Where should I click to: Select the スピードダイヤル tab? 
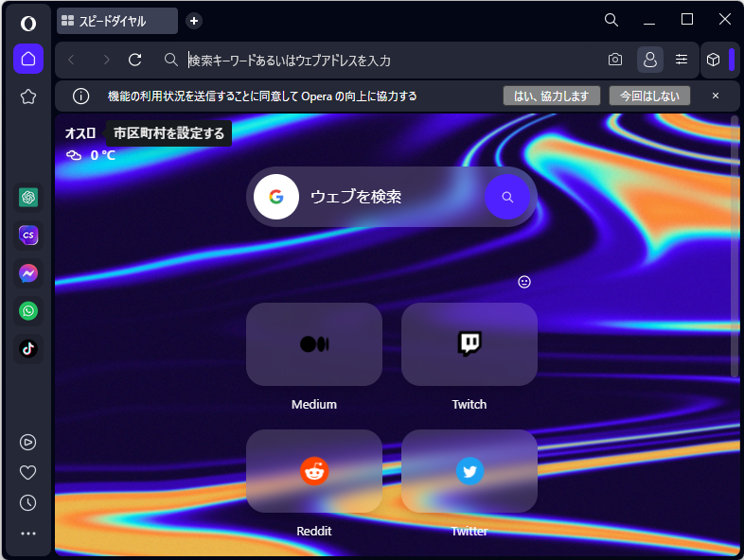pos(117,21)
